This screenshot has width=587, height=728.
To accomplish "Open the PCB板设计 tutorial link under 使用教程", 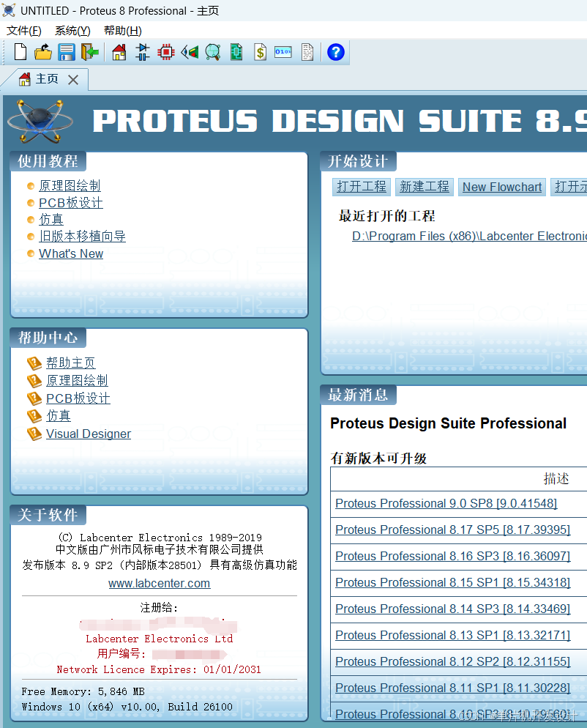I will point(71,203).
